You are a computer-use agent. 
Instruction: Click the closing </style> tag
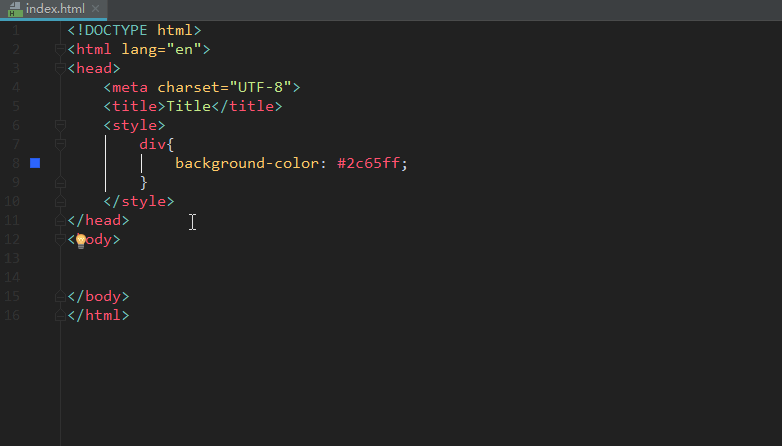tap(139, 201)
